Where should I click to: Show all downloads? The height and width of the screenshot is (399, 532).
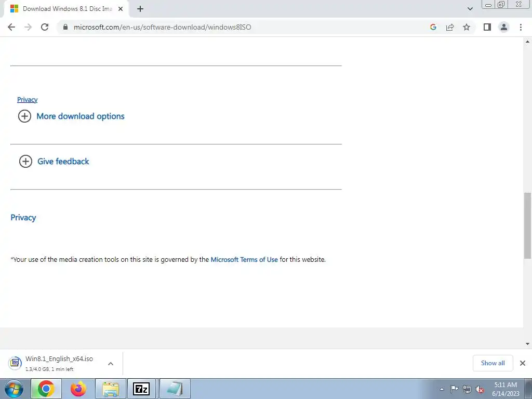pos(493,363)
